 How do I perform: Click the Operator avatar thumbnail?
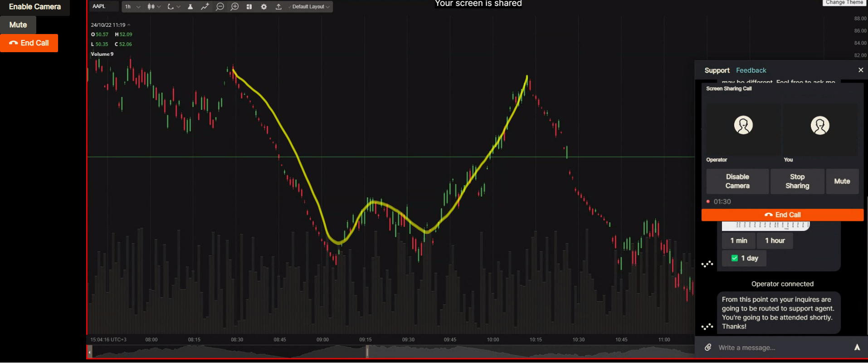(743, 125)
